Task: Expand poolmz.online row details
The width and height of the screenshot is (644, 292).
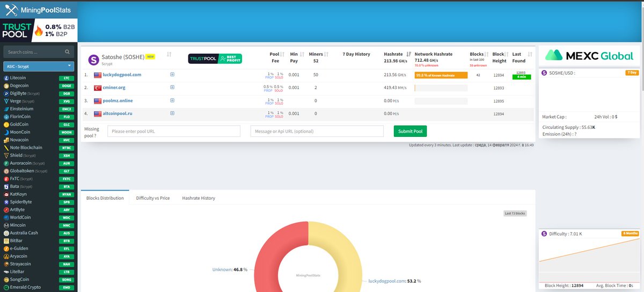Action: click(x=172, y=100)
